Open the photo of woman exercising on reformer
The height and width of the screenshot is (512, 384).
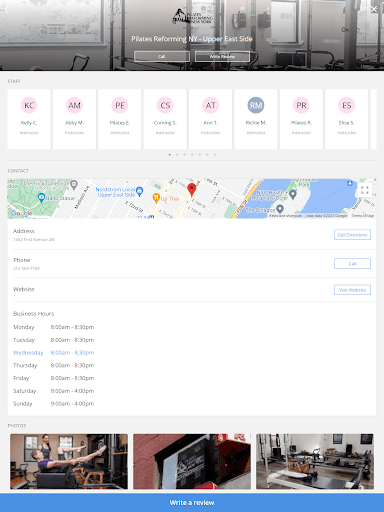tap(69, 461)
